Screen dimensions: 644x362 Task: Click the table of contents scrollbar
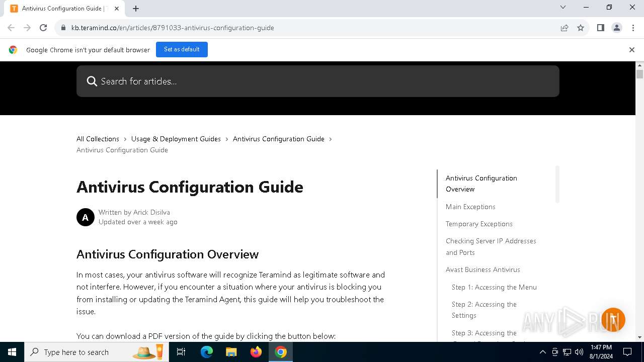tap(557, 185)
